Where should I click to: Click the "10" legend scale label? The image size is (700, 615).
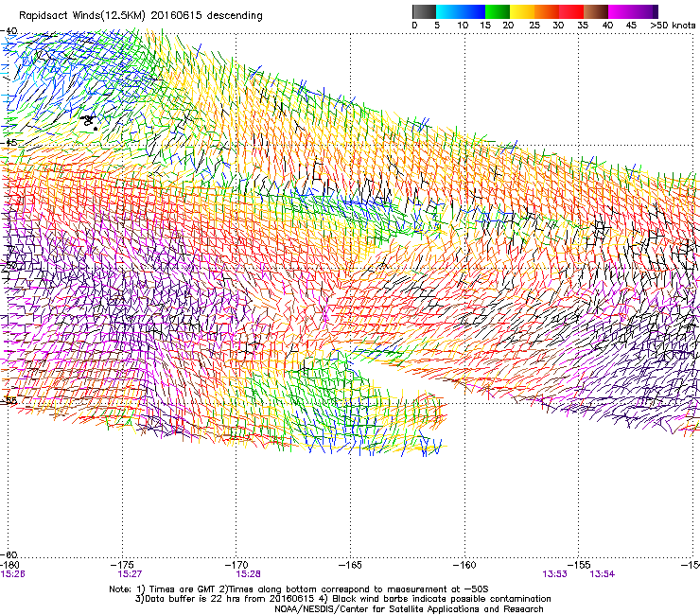coord(463,26)
